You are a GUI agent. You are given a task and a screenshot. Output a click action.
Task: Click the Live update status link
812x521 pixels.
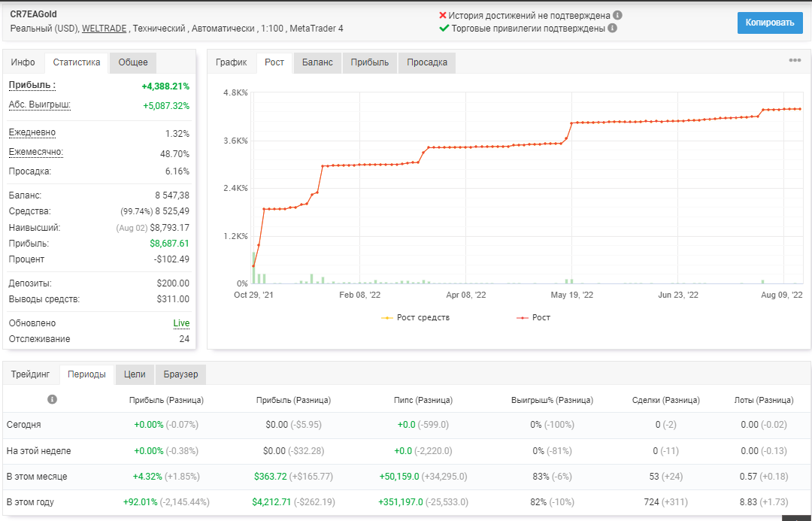181,323
